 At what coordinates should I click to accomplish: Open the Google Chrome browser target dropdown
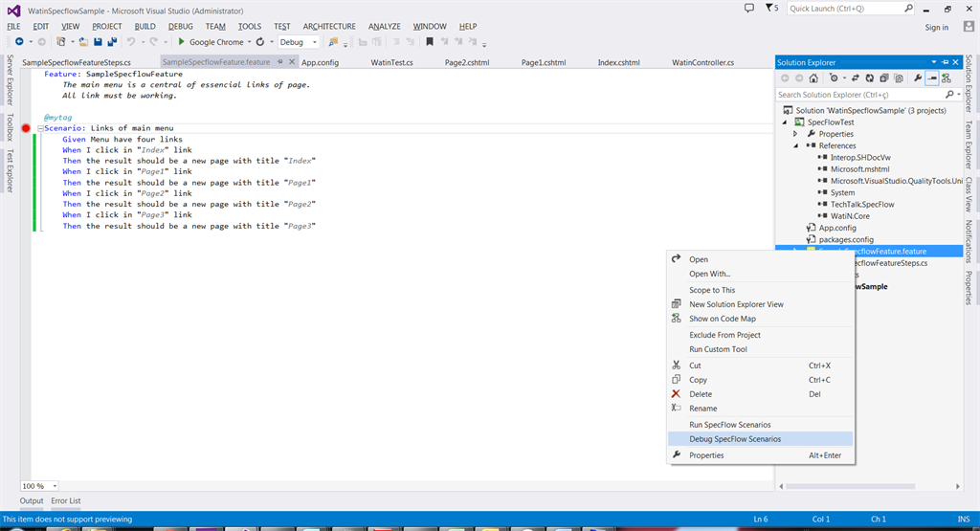pos(250,42)
